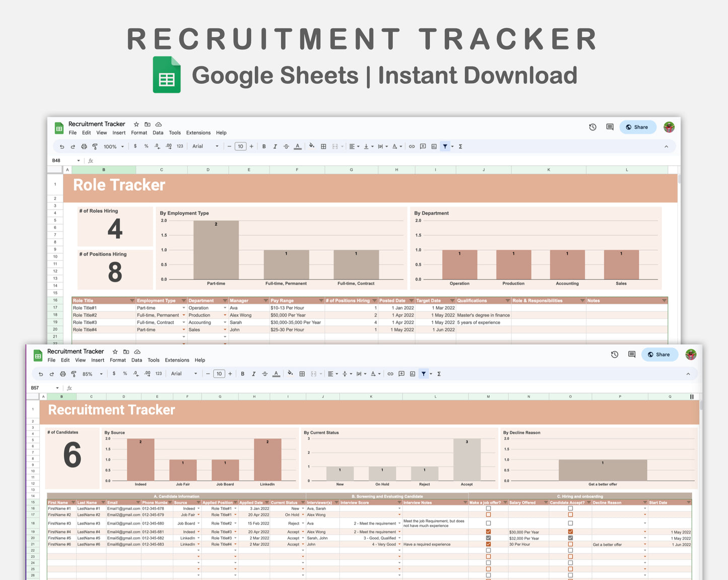Click the borders icon in the toolbar
The width and height of the screenshot is (728, 580).
[302, 374]
